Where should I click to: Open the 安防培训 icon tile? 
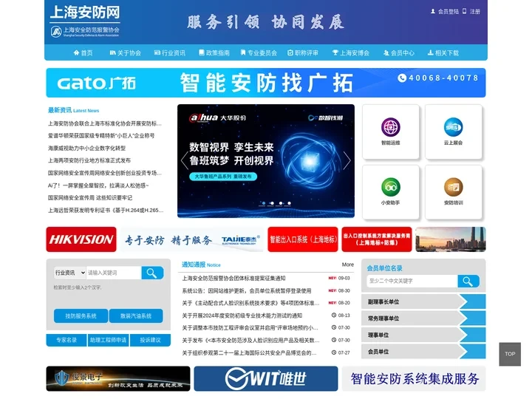(x=453, y=192)
